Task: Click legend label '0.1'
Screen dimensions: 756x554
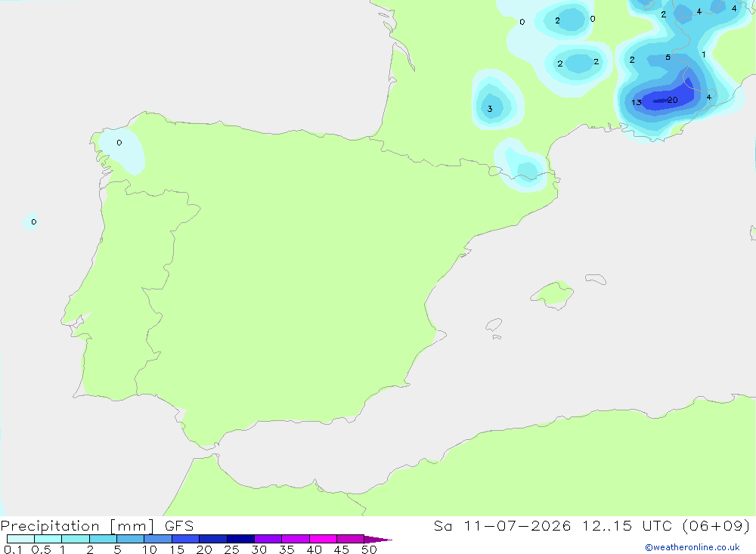Action: pos(13,549)
